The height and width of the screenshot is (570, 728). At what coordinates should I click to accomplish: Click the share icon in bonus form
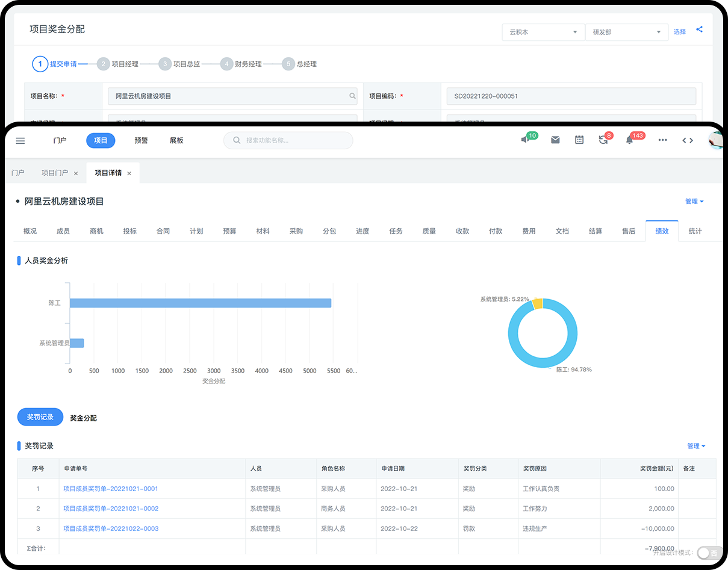pyautogui.click(x=699, y=29)
